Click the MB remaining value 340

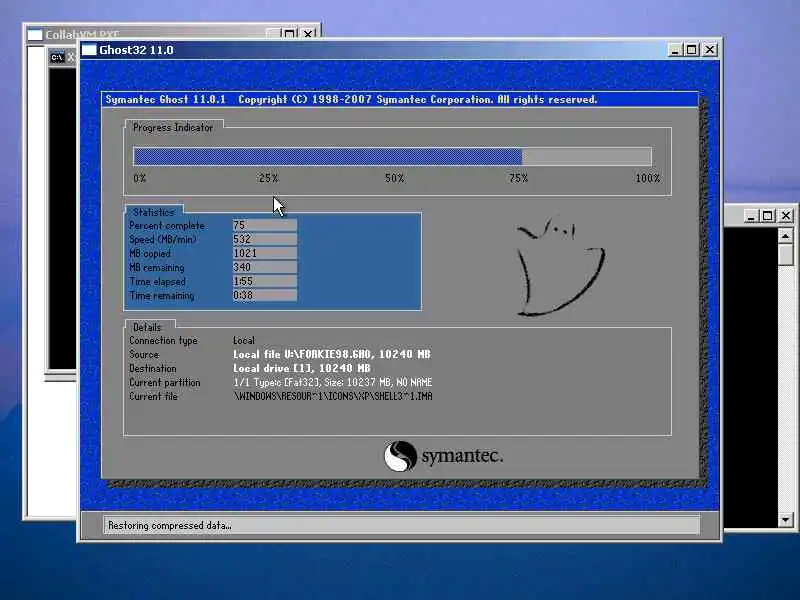(265, 267)
